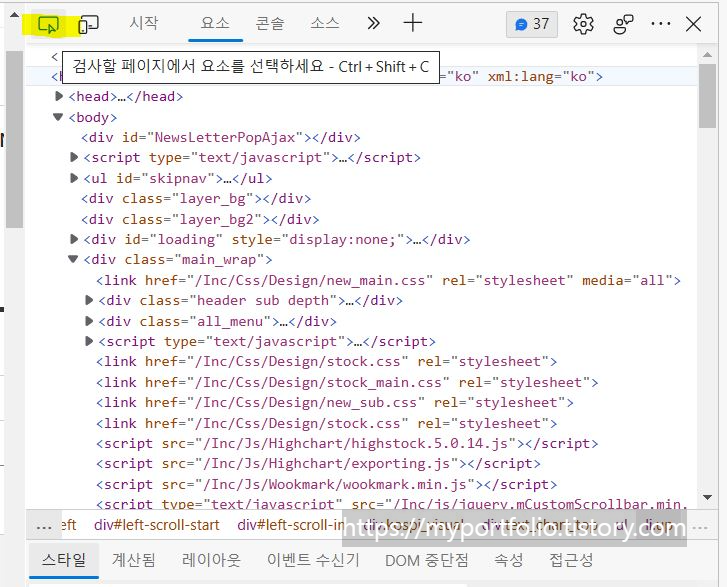This screenshot has height=587, width=727.
Task: Toggle device emulation mode icon
Action: coord(88,24)
